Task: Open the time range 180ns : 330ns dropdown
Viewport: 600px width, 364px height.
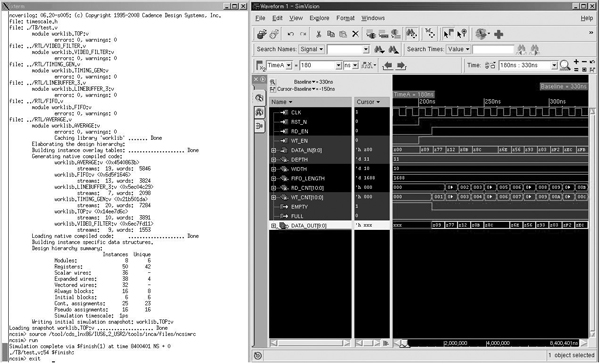Action: click(x=554, y=65)
